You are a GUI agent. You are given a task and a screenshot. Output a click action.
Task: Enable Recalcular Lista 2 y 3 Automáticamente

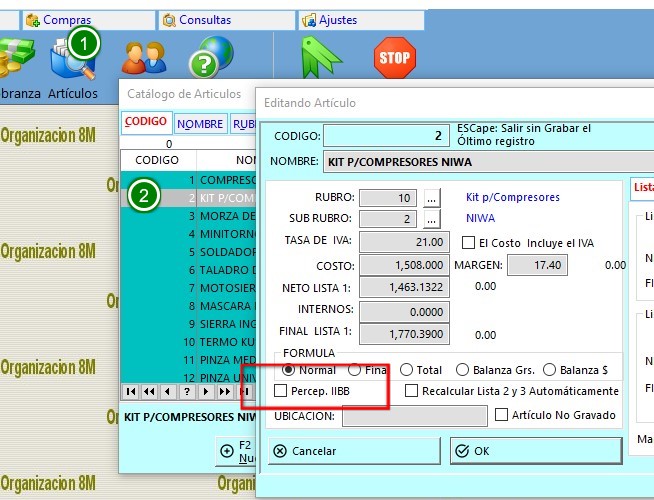412,391
